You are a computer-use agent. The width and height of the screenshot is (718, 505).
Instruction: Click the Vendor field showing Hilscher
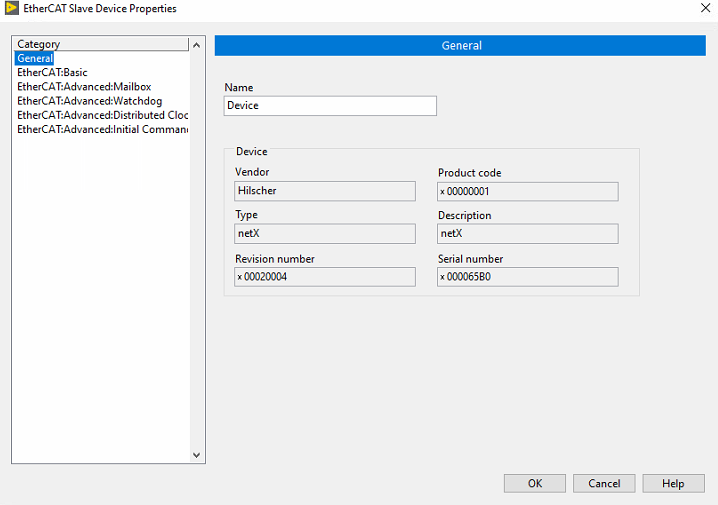(x=325, y=191)
